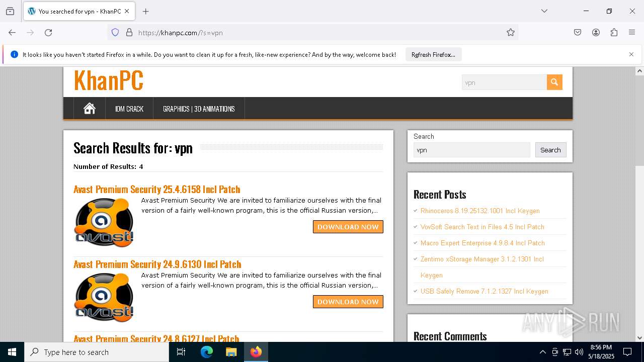The height and width of the screenshot is (362, 644).
Task: Open Zentimo xStorage Manager 3.1.2.1301 post
Action: 482,267
